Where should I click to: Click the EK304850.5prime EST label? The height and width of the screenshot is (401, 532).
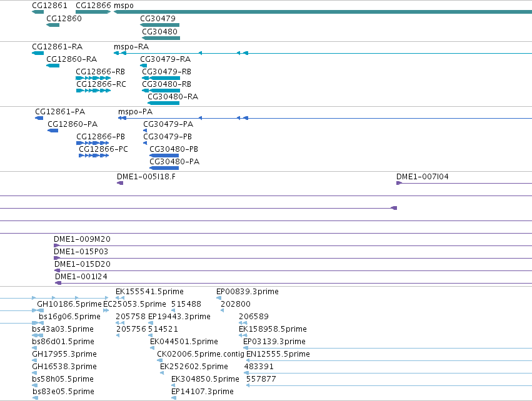[x=205, y=379]
